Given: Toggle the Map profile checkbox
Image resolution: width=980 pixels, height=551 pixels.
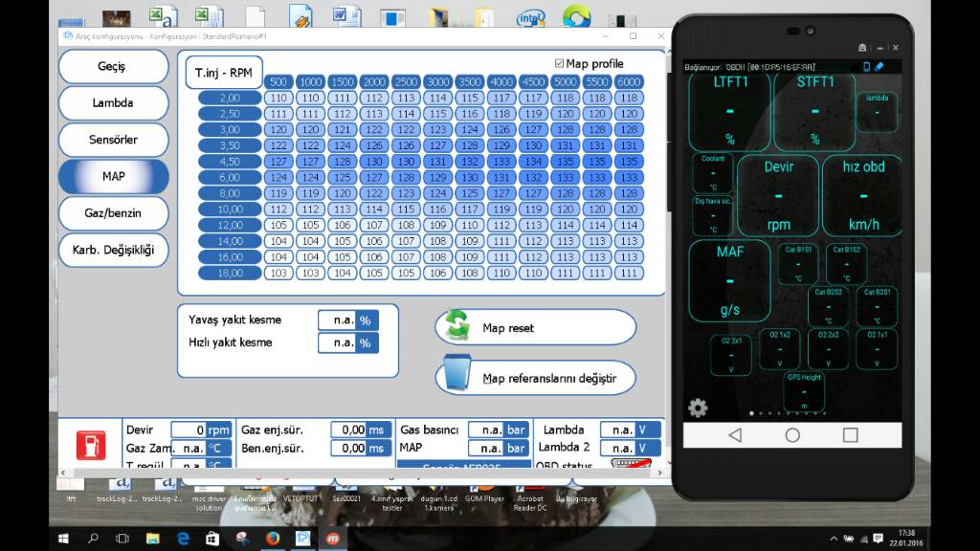Looking at the screenshot, I should [560, 64].
